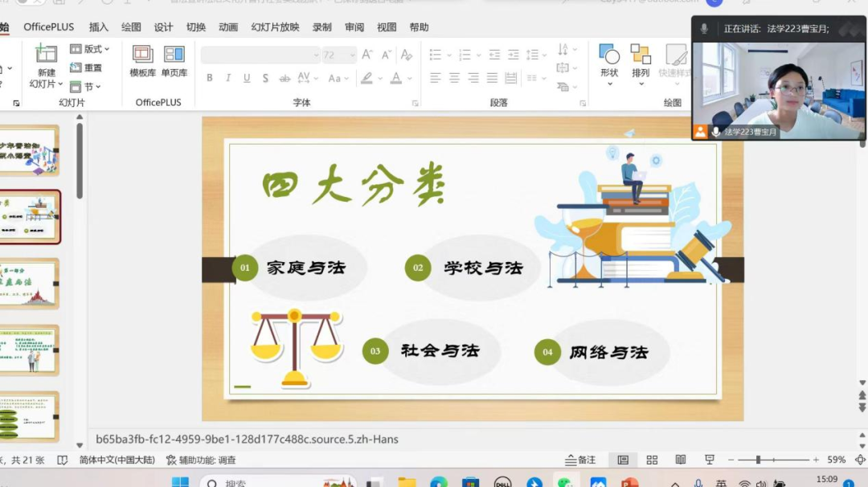Click the spell check book icon
Viewport: 868px width, 487px height.
point(63,460)
